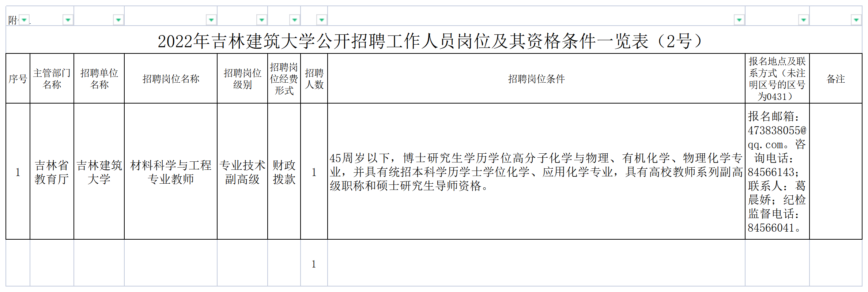868x292 pixels.
Task: Click the 专业技术副高级 cell
Action: 242,172
